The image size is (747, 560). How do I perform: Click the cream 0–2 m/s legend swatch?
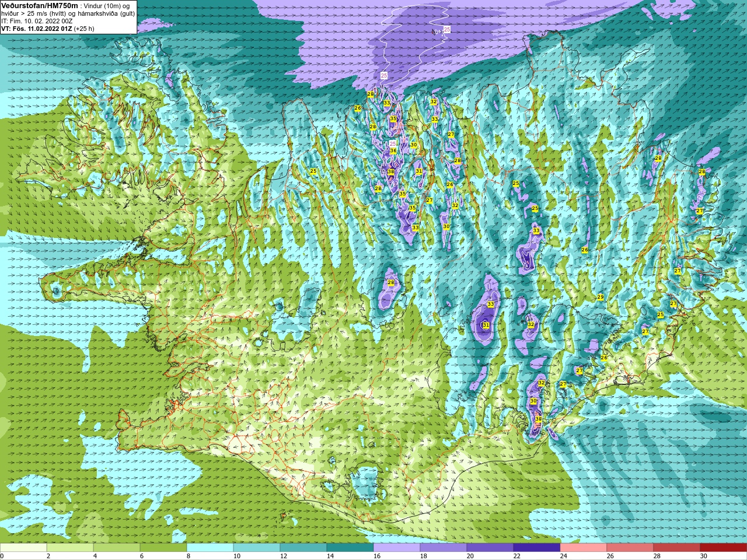pos(23,548)
